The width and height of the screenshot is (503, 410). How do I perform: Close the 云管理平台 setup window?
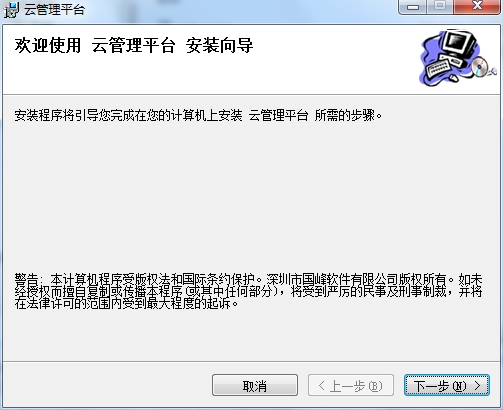coord(477,6)
